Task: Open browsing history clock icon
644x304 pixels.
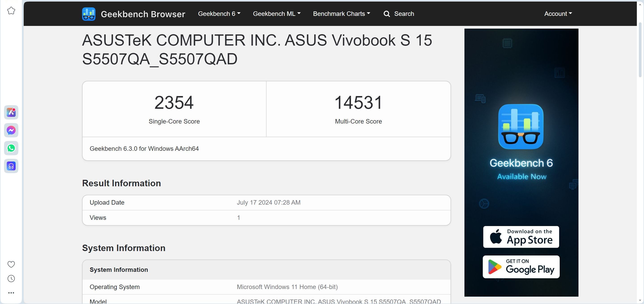Action: click(11, 279)
